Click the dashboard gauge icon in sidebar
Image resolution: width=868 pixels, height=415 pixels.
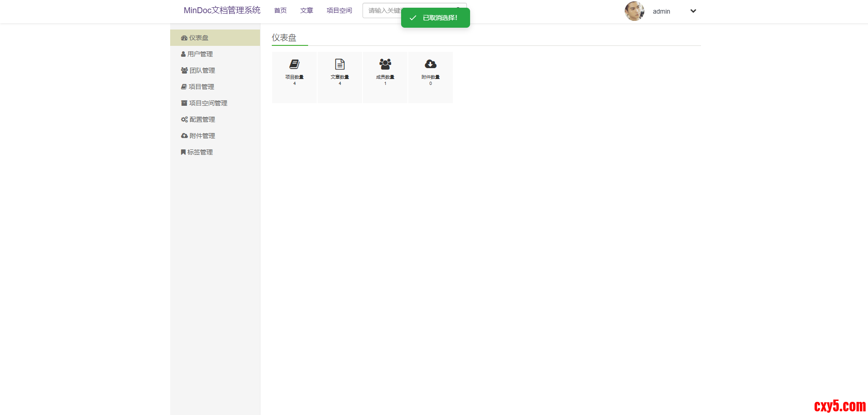184,38
